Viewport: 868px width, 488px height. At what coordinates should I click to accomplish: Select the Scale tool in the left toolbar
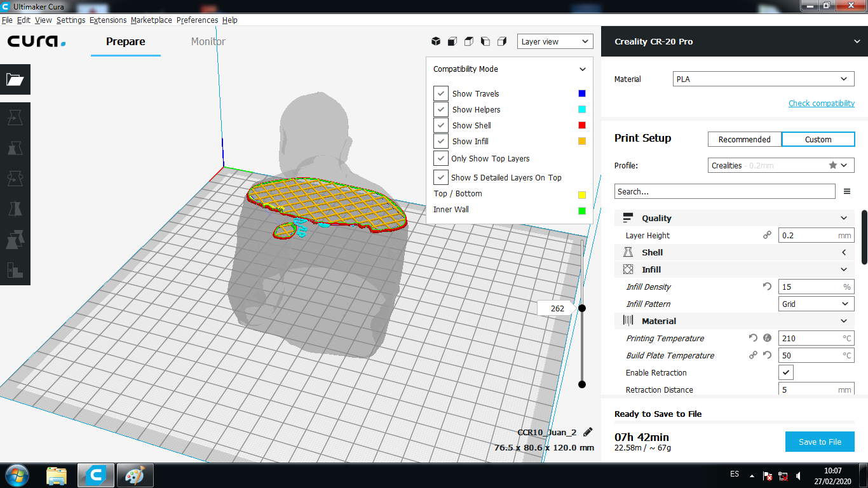pyautogui.click(x=15, y=148)
